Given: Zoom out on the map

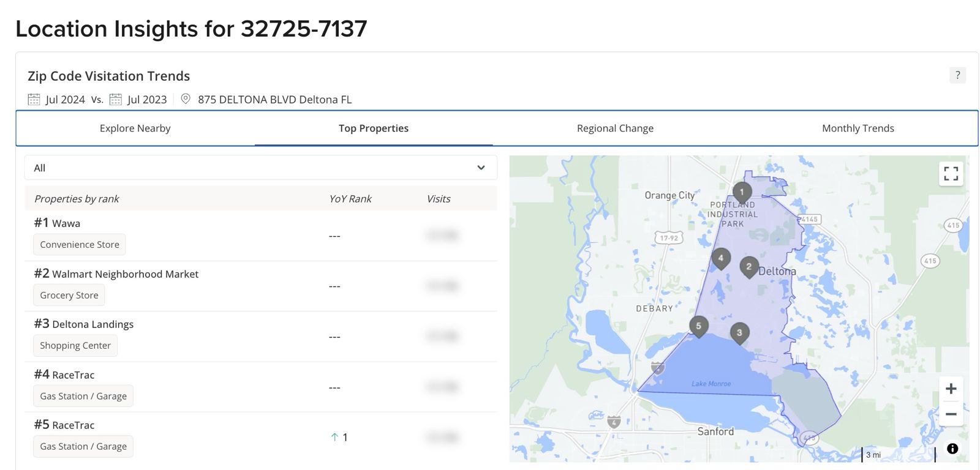Looking at the screenshot, I should (951, 414).
